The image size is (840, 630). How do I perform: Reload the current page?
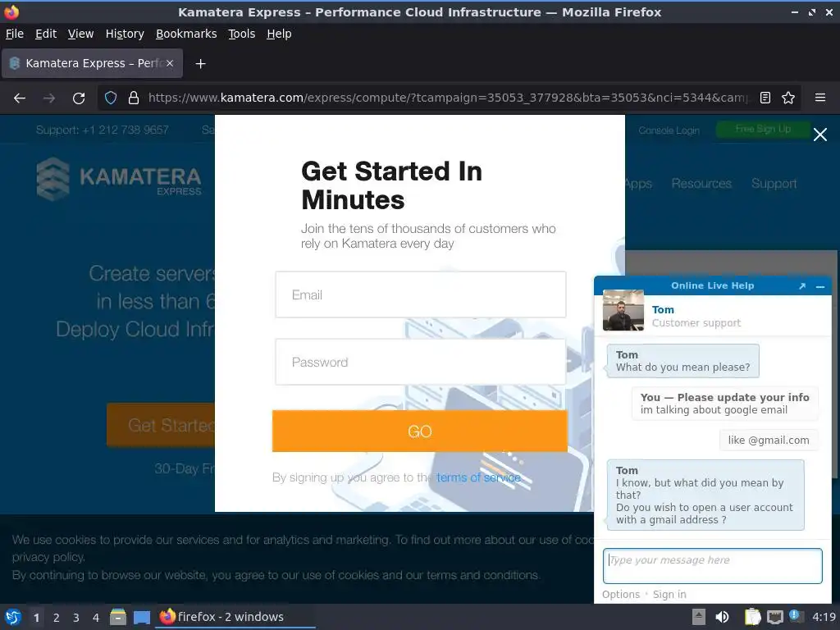pyautogui.click(x=79, y=98)
